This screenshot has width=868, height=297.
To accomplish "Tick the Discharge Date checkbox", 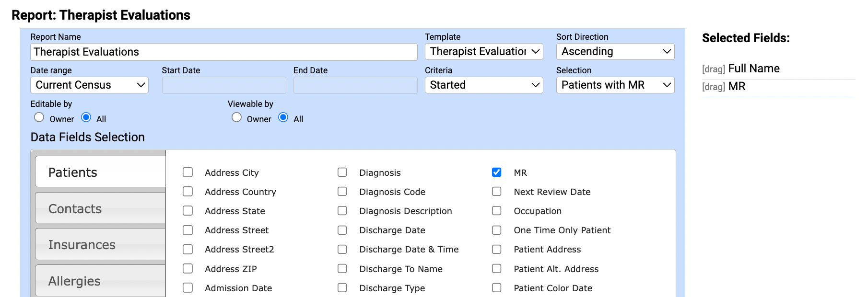I will (x=342, y=230).
